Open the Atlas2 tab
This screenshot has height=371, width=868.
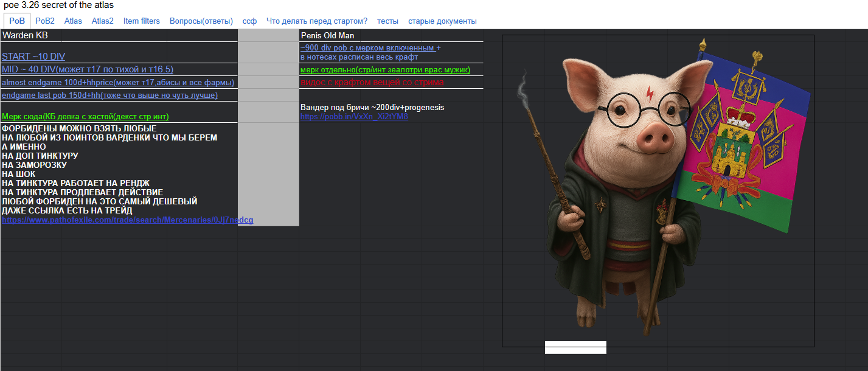coord(103,21)
